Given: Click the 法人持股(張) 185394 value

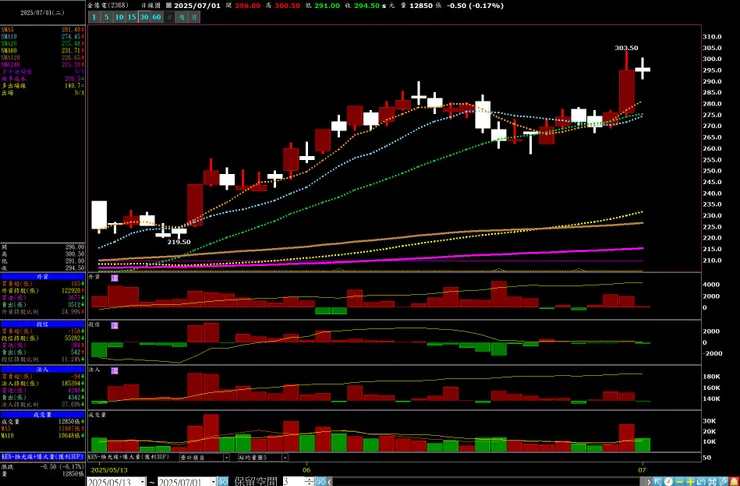Looking at the screenshot, I should 71,384.
